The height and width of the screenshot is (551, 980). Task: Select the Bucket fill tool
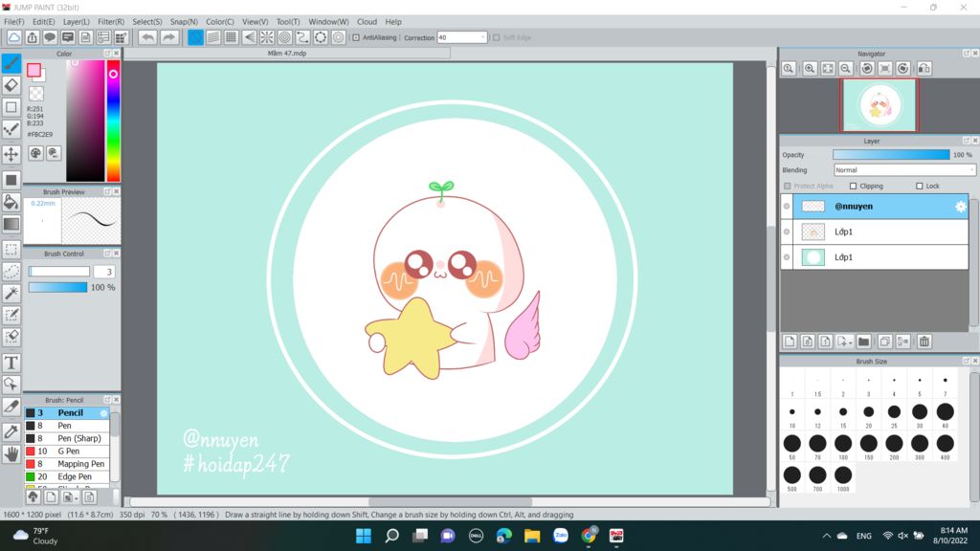11,201
